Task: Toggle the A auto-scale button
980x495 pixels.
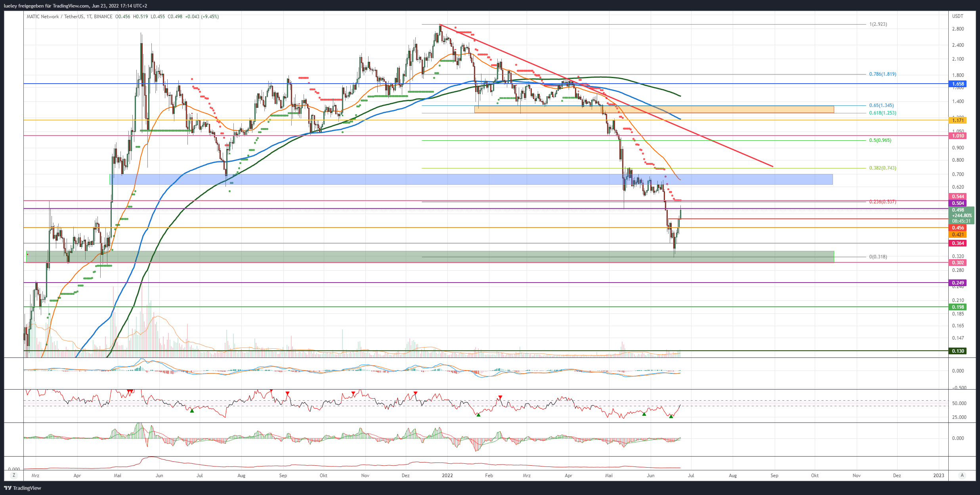Action: 962,475
